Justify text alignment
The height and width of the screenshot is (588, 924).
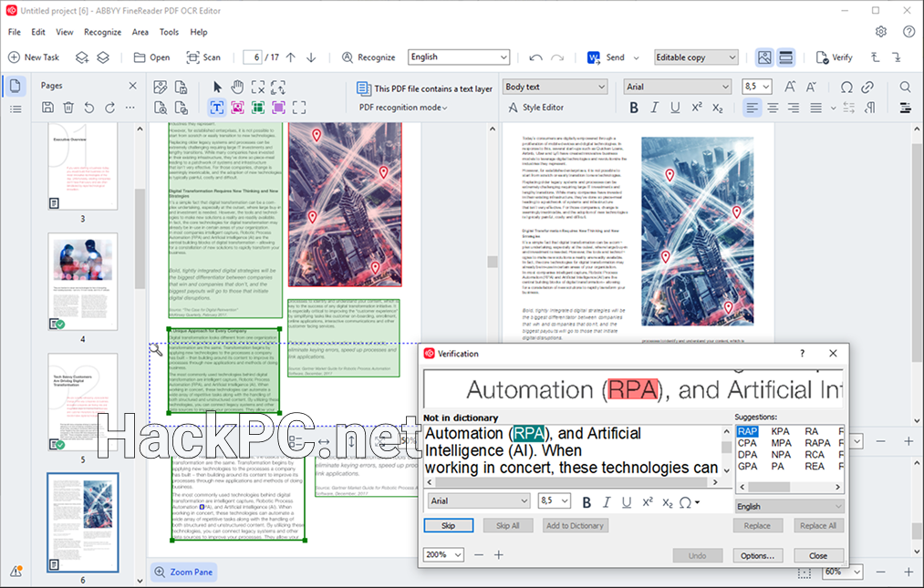pos(815,108)
